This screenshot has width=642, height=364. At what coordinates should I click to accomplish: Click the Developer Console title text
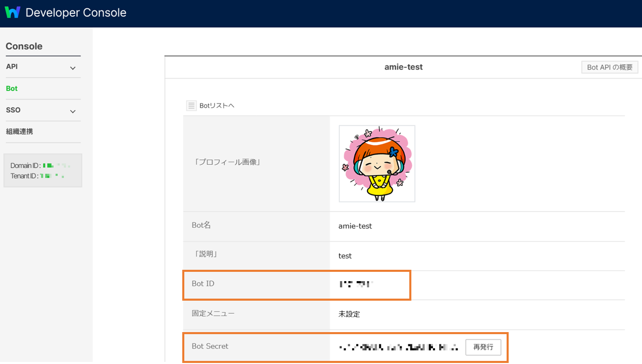pyautogui.click(x=76, y=13)
